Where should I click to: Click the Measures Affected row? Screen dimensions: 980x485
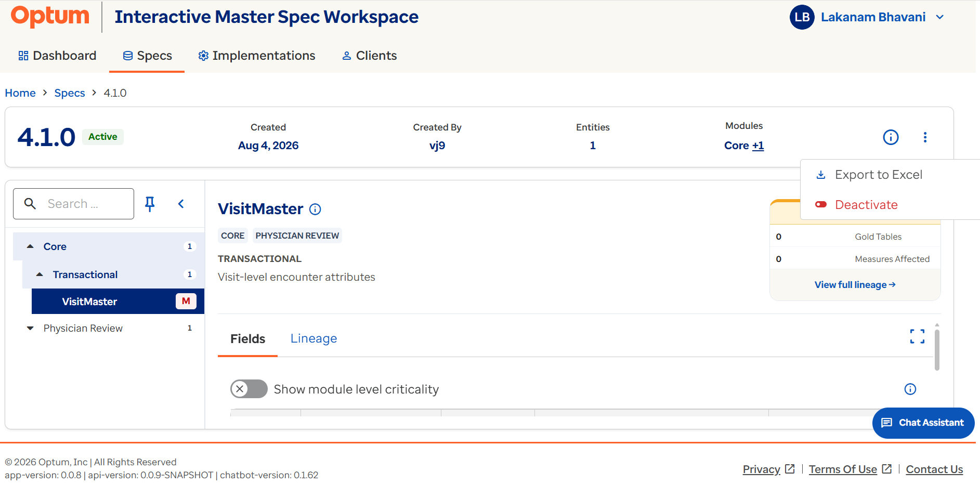tap(855, 259)
